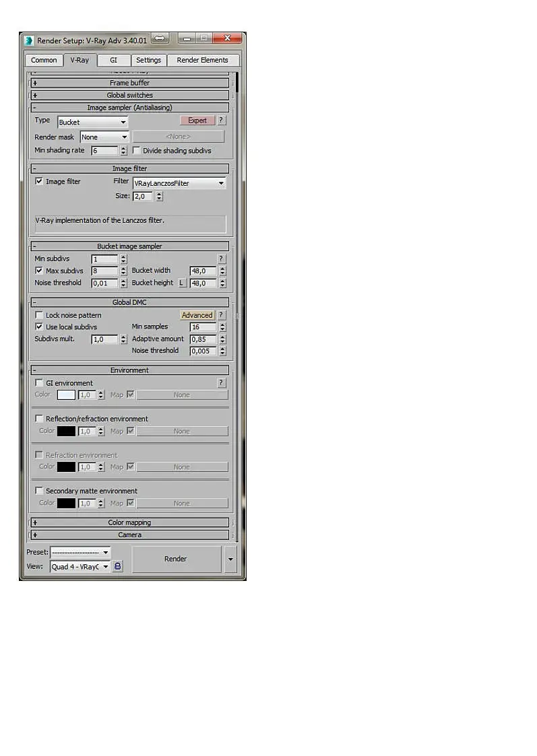Enable Secondary matte environment checkbox
The width and height of the screenshot is (537, 756).
tap(39, 491)
